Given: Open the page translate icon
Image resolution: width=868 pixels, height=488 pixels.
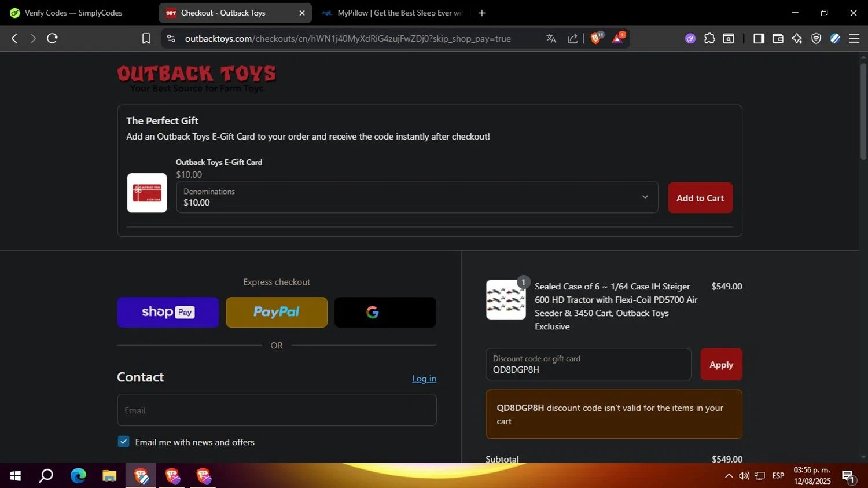Looking at the screenshot, I should coord(551,38).
